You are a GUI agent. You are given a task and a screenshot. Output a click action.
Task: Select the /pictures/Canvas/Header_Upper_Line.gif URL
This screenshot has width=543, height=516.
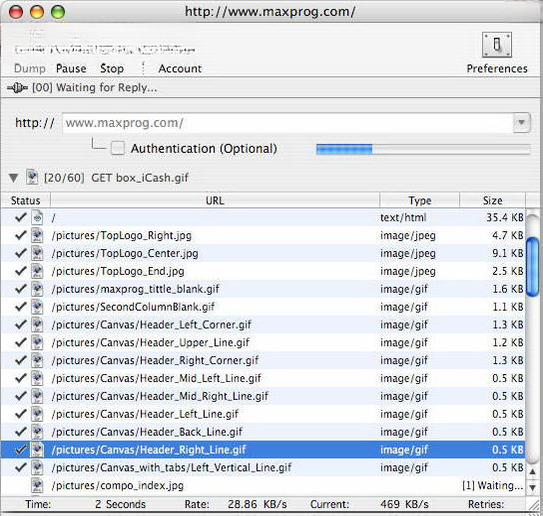150,342
